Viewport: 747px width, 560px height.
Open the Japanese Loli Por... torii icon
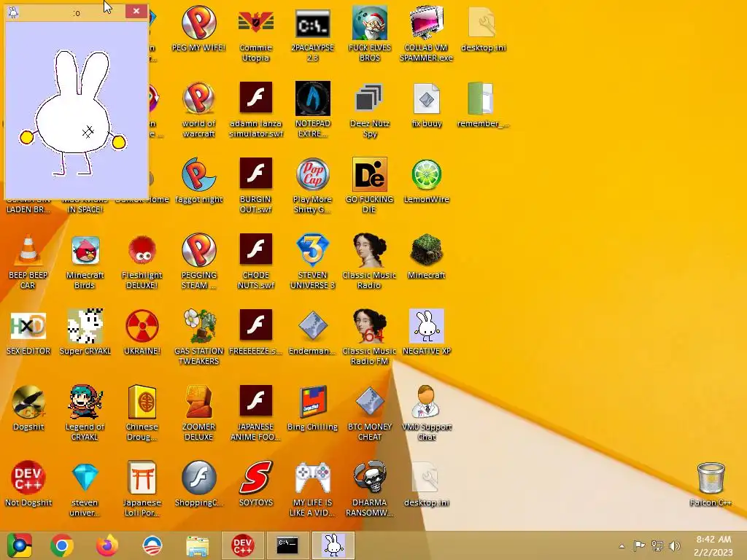tap(142, 477)
